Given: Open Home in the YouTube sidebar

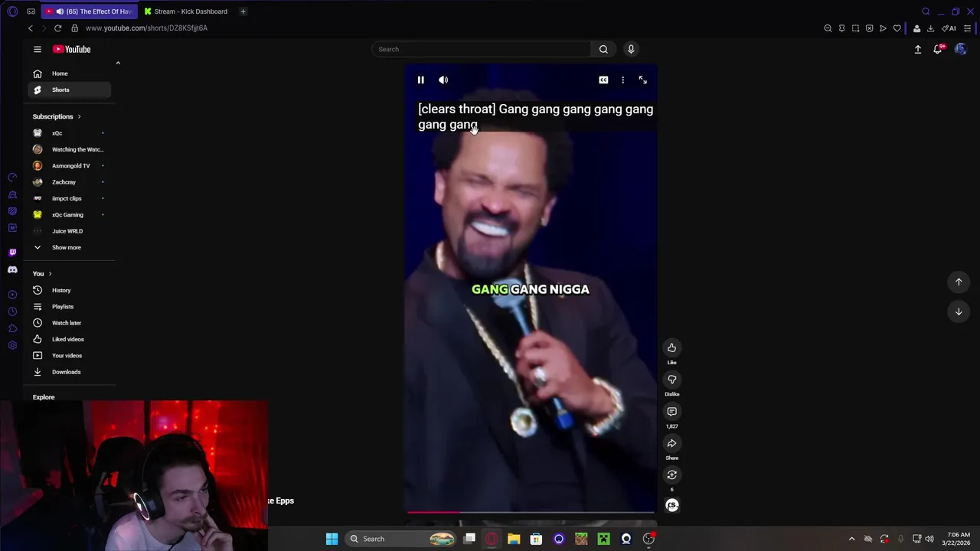Looking at the screenshot, I should click(x=70, y=73).
